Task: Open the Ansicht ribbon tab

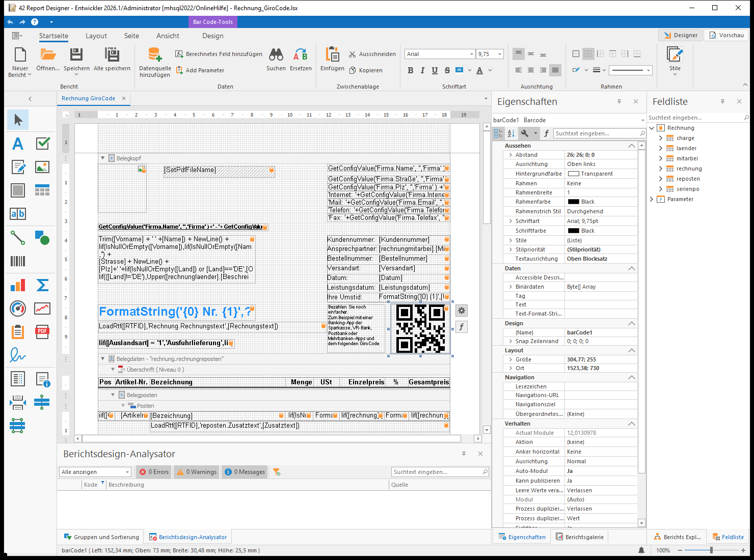Action: [168, 36]
